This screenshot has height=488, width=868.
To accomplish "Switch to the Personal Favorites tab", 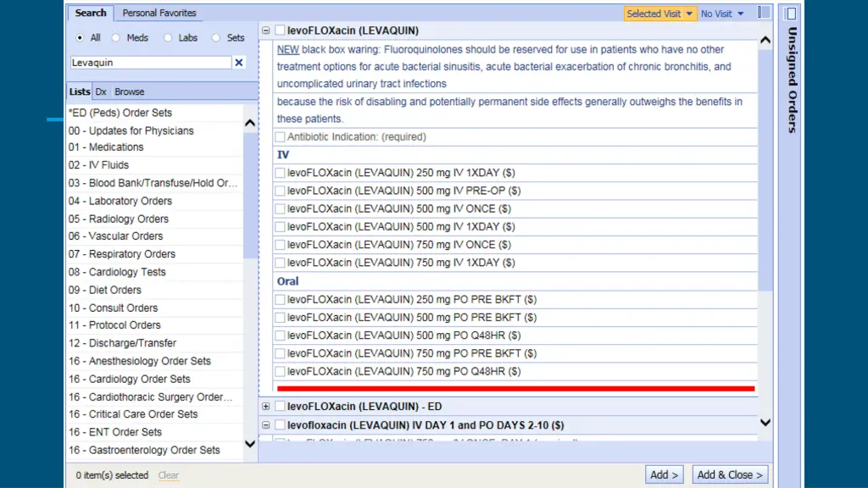I will click(159, 13).
